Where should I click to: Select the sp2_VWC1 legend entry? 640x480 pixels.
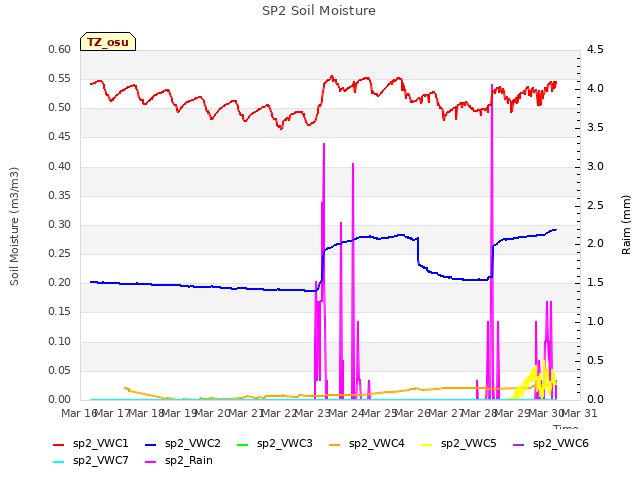91,444
